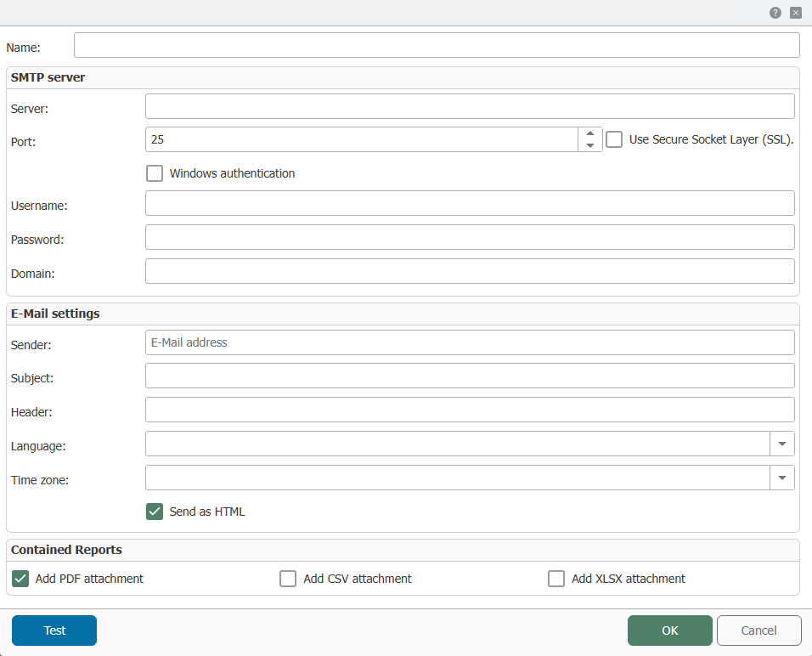Click the help question mark icon

coord(775,13)
